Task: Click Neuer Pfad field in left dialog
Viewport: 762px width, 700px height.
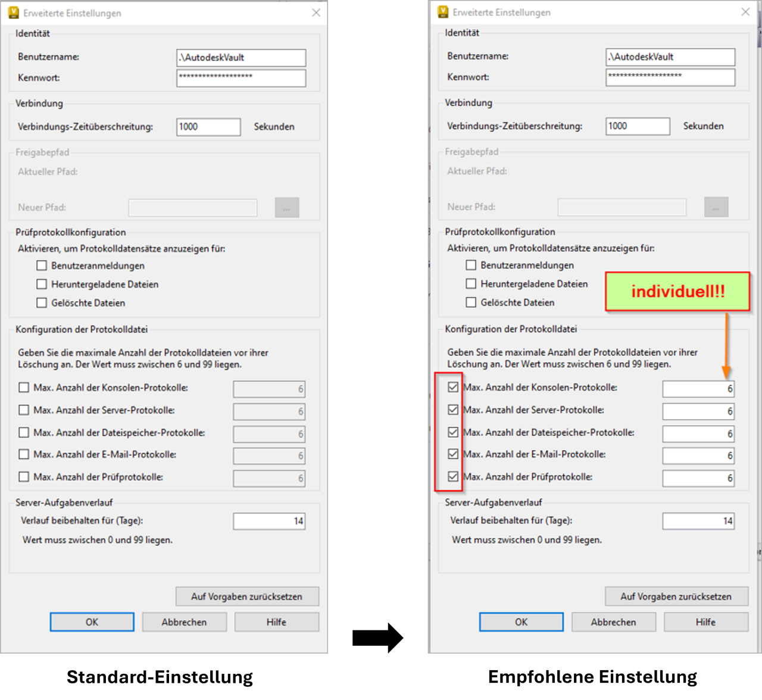Action: pos(193,208)
